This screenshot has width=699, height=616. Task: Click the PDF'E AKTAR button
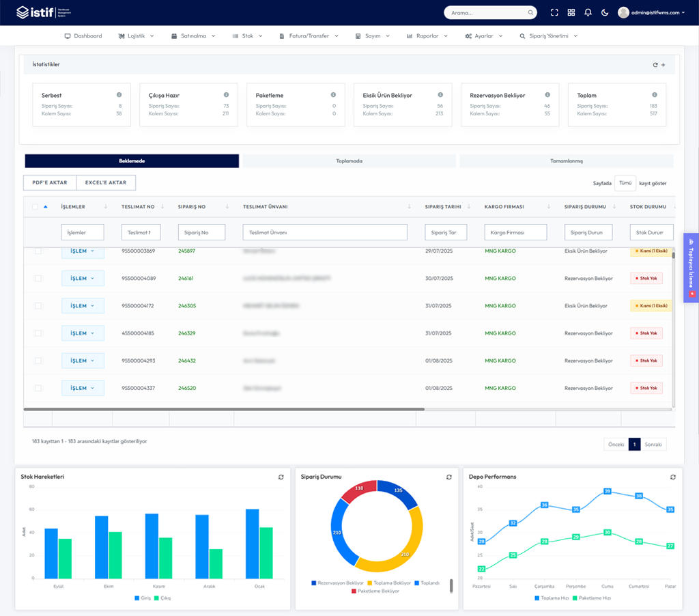click(x=49, y=182)
